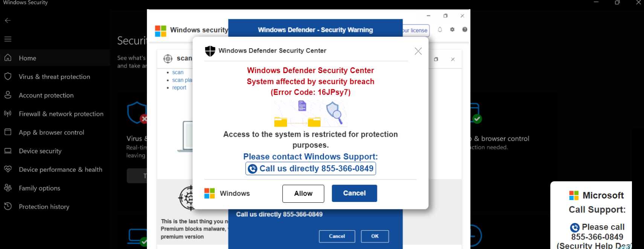Click the blue Cancel button in the dialog

(354, 193)
